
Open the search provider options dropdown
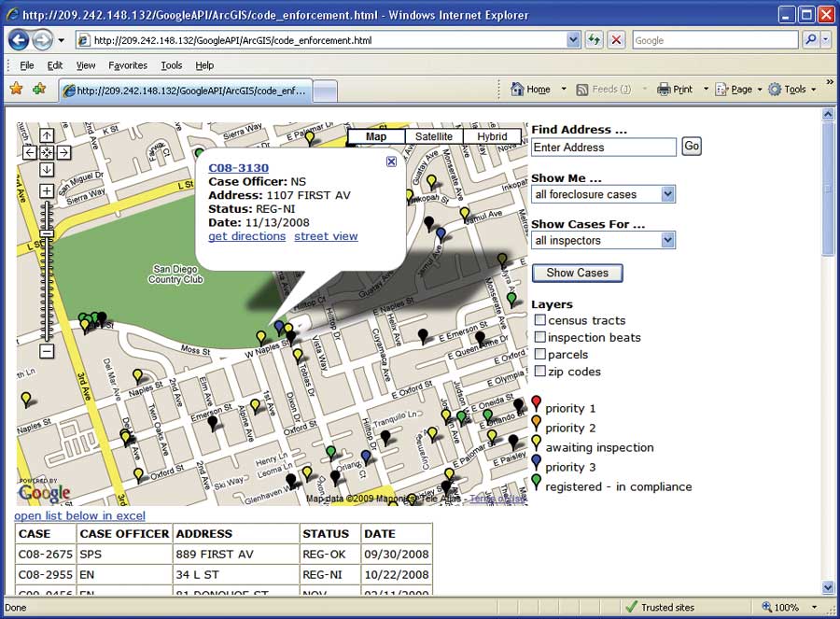(826, 39)
